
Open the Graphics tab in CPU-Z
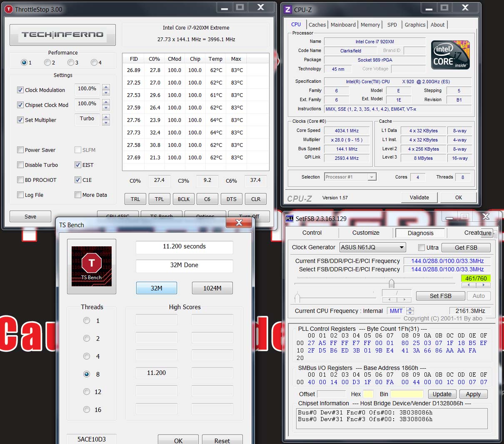click(x=415, y=25)
